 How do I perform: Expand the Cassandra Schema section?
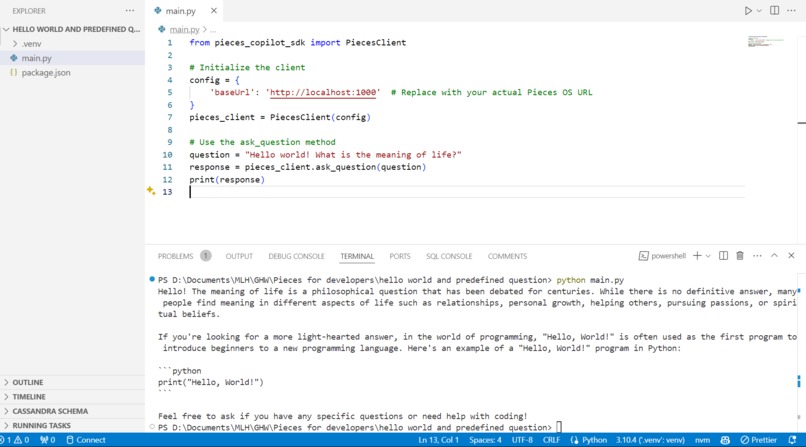click(72, 411)
